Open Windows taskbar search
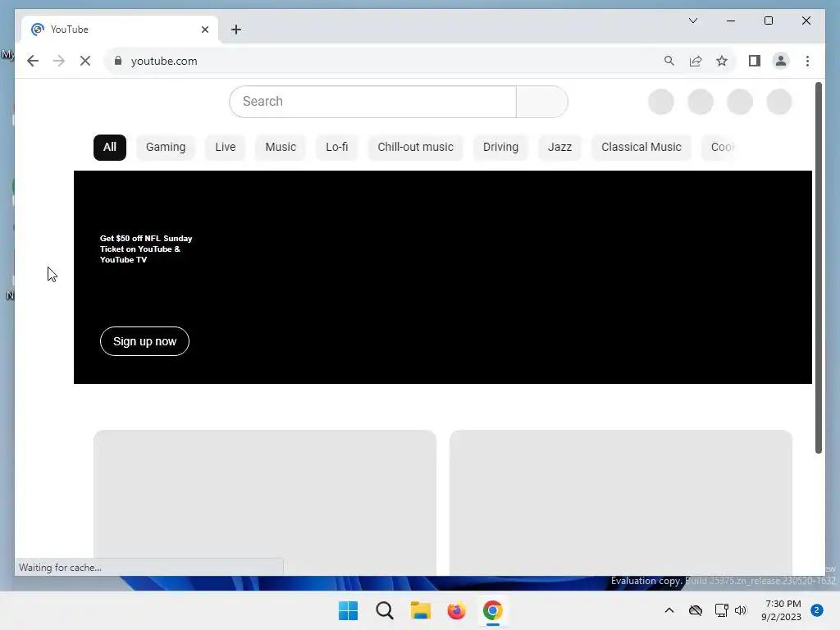The image size is (840, 630). point(384,610)
